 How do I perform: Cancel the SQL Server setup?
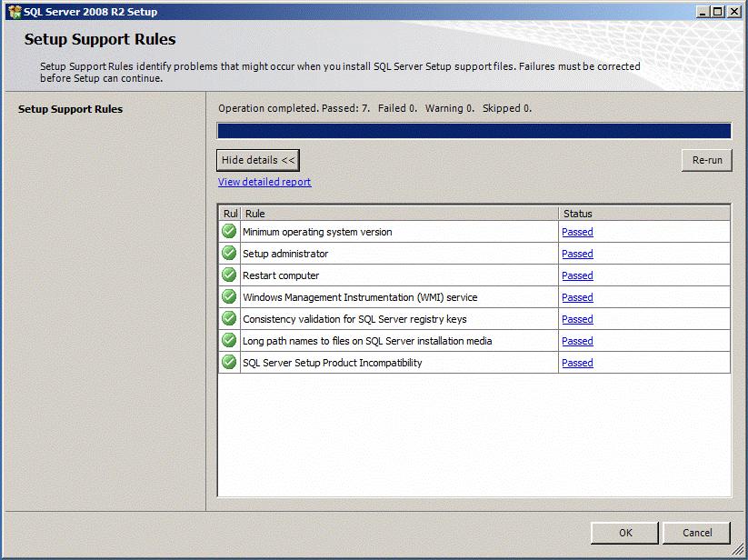click(696, 533)
